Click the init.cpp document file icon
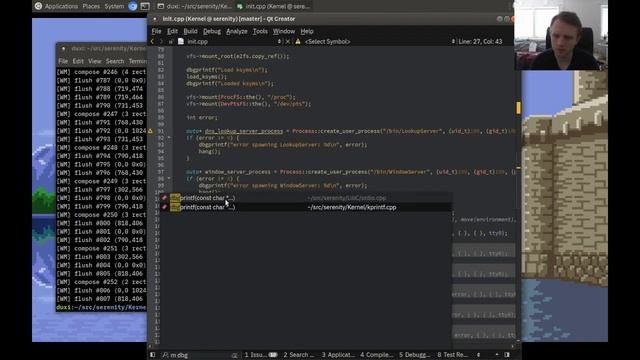Image resolution: width=640 pixels, height=360 pixels. [x=181, y=42]
